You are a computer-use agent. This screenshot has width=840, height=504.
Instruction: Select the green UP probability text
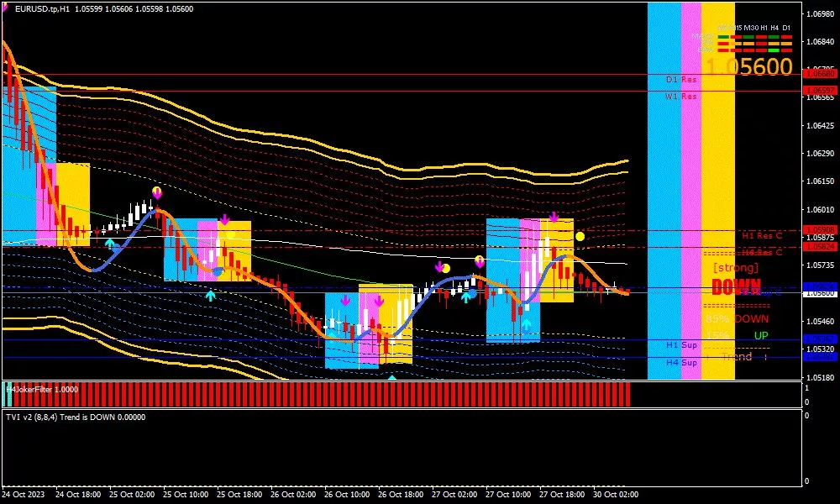click(x=761, y=336)
